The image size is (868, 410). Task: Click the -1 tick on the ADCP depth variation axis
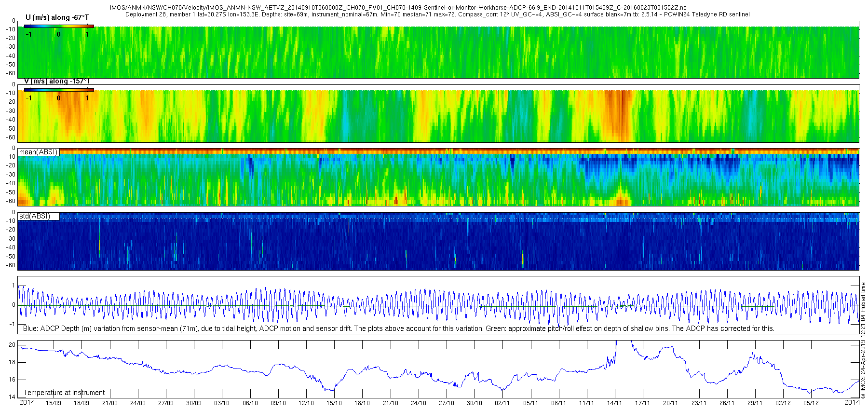13,324
